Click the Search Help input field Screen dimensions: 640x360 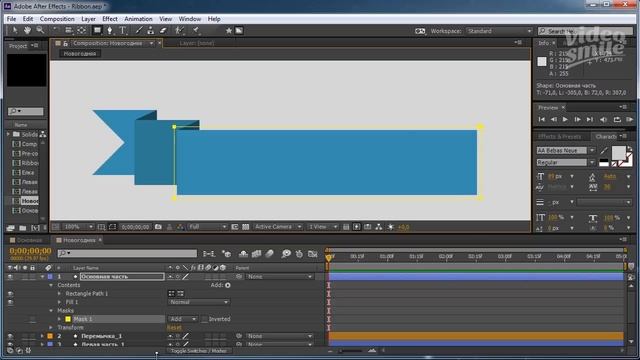click(x=584, y=31)
